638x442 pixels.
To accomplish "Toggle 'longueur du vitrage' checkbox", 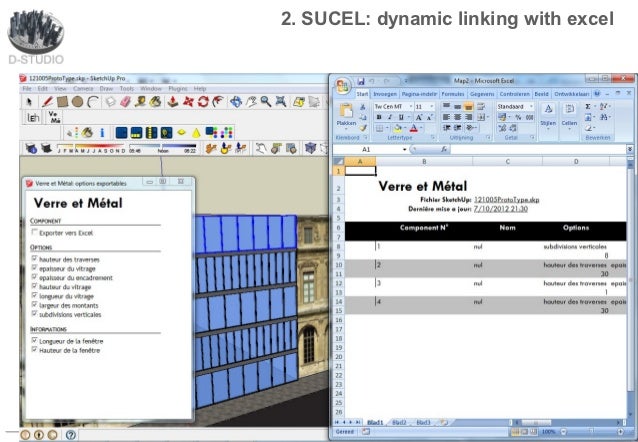I will [x=35, y=296].
